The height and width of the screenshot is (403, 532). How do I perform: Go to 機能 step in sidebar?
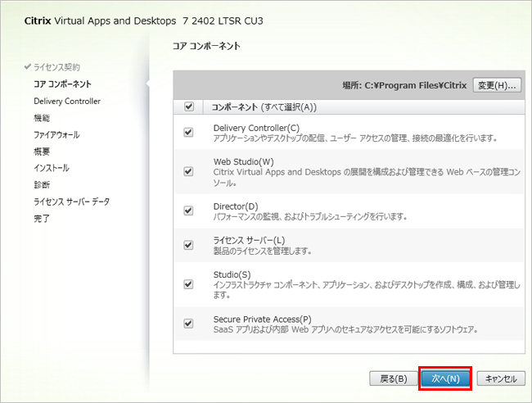tap(42, 118)
